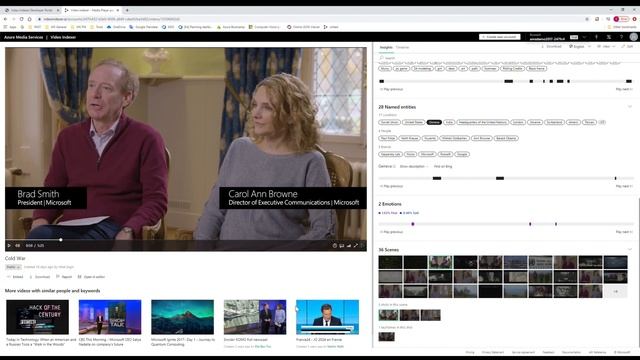Open the privacy dropdown below Cold War
The width and height of the screenshot is (640, 360).
click(13, 267)
